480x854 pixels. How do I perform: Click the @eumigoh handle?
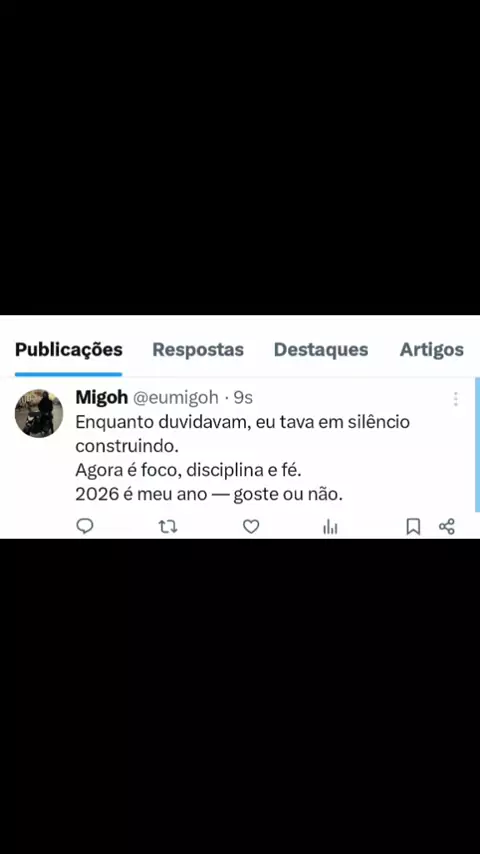pos(176,398)
